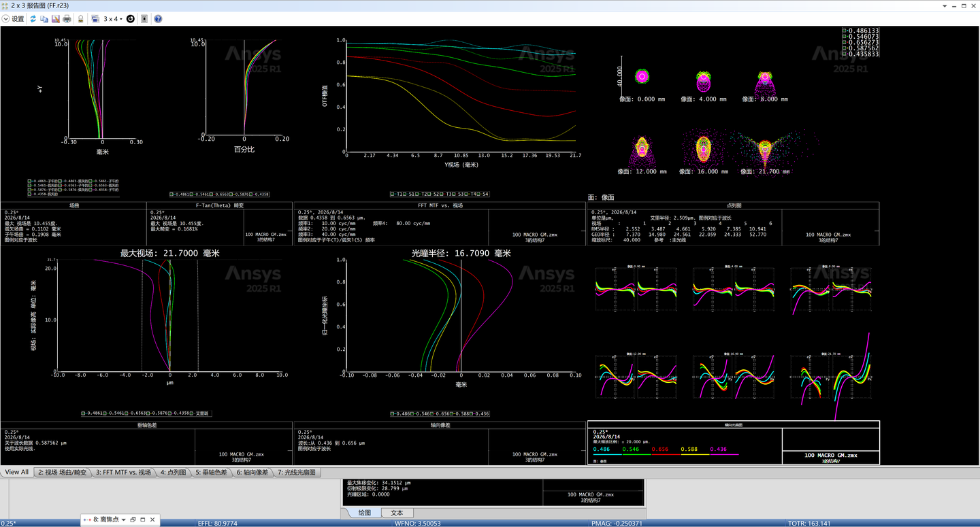980x527 pixels.
Task: Toggle 0.656273 wavelength checkbox in spot diagram legend
Action: click(845, 42)
